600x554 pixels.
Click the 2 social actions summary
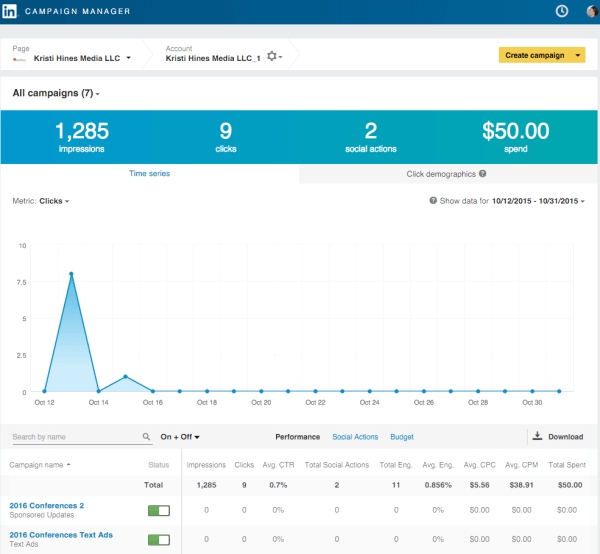370,137
